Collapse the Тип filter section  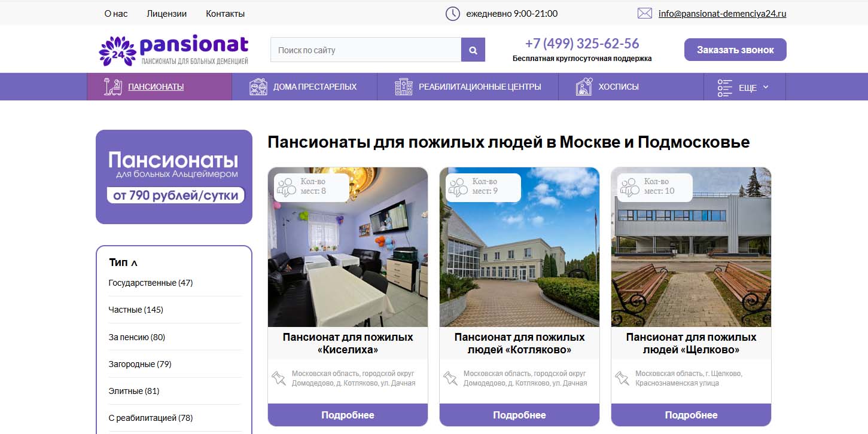click(123, 262)
